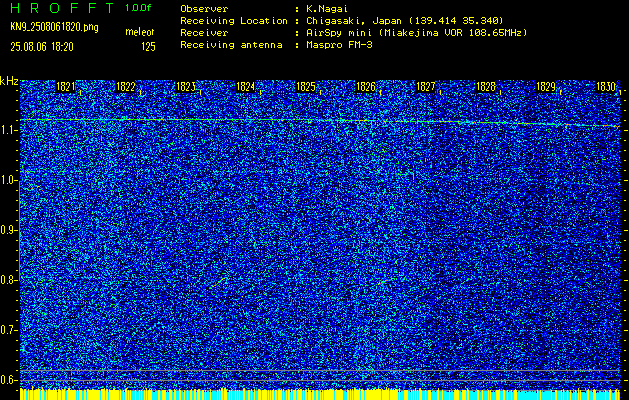
Task: Click the 1830 time marker
Action: [606, 87]
